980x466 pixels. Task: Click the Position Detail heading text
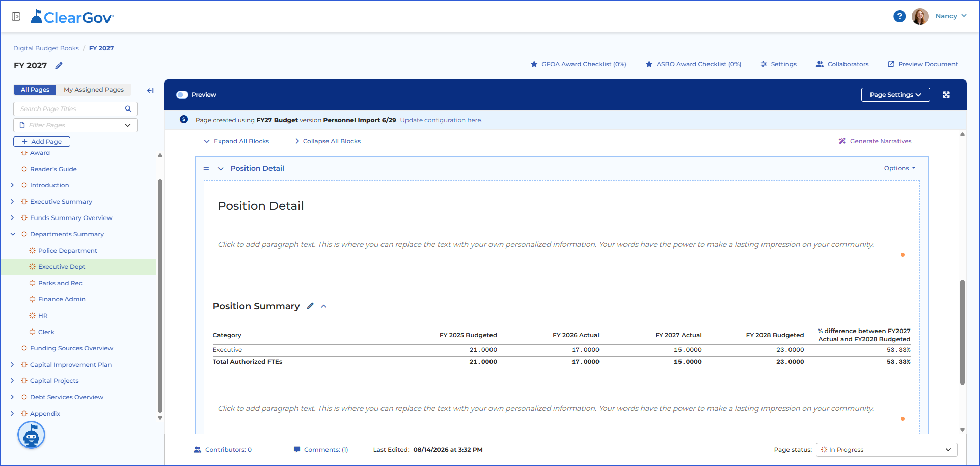click(261, 206)
